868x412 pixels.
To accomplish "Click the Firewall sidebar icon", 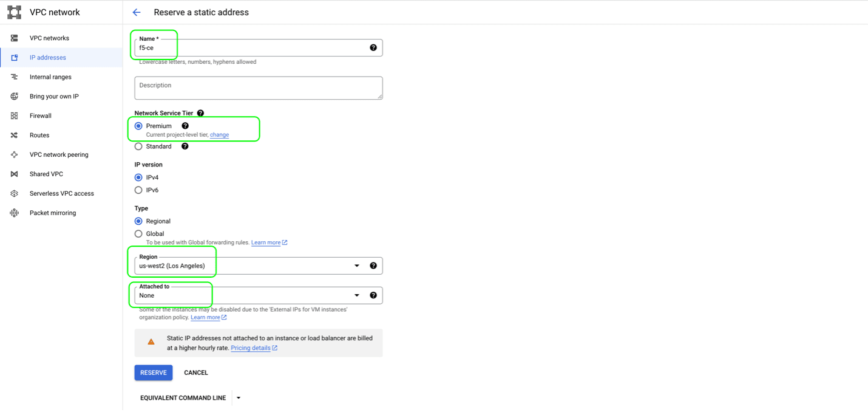I will pyautogui.click(x=14, y=116).
